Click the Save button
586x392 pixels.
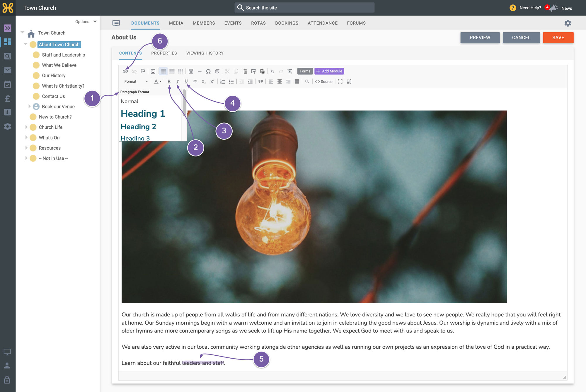(x=558, y=38)
